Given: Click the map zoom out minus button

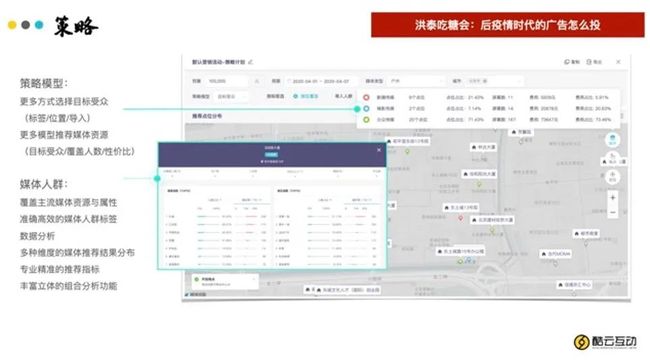Looking at the screenshot, I should pyautogui.click(x=613, y=213).
